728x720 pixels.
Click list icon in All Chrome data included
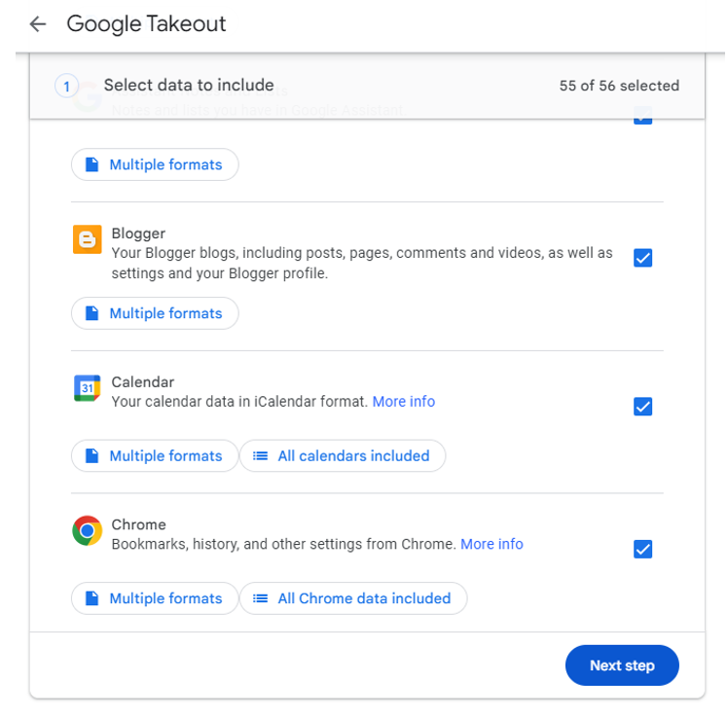260,598
